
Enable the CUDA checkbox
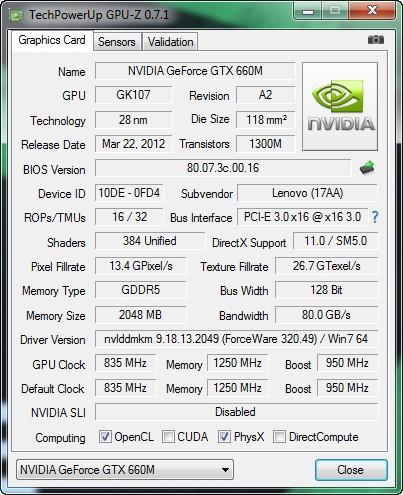(168, 436)
